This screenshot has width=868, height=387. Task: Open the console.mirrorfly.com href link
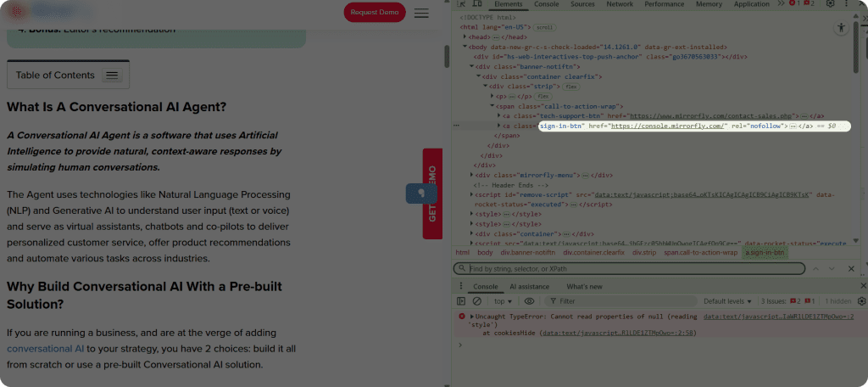pos(668,126)
